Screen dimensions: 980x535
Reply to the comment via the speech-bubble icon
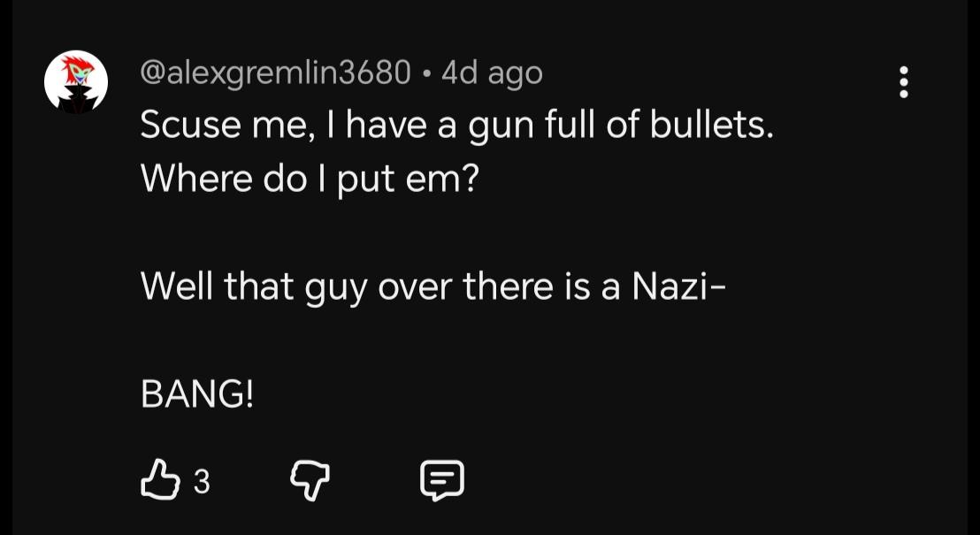click(x=440, y=481)
